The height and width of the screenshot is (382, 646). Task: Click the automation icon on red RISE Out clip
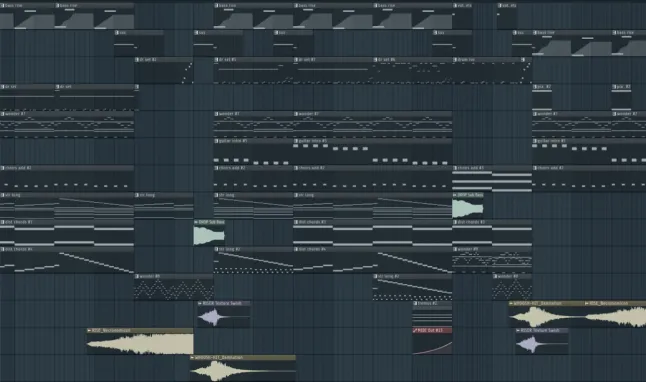415,330
